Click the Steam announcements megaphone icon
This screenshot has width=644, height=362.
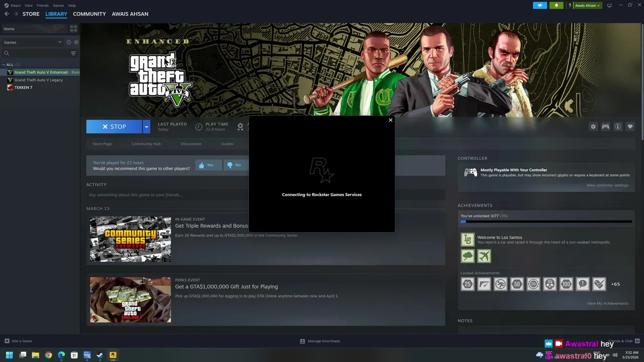[x=540, y=5]
